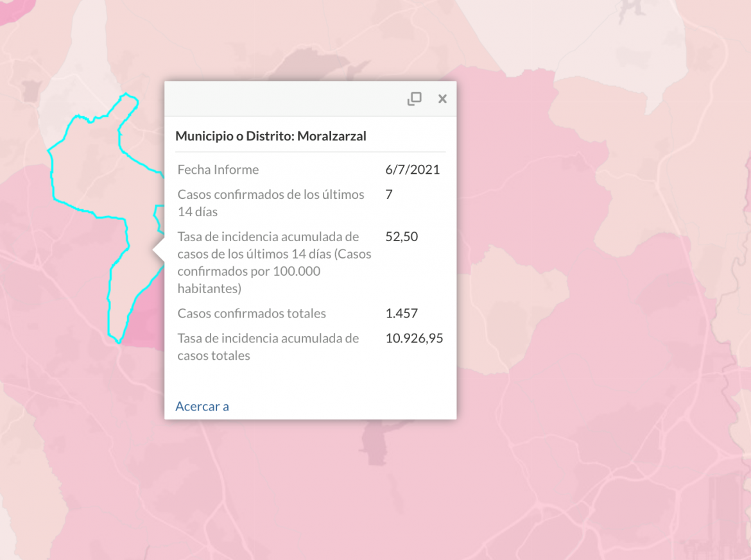This screenshot has height=560, width=751.
Task: Select the report date value 6/7/2021
Action: [x=412, y=169]
